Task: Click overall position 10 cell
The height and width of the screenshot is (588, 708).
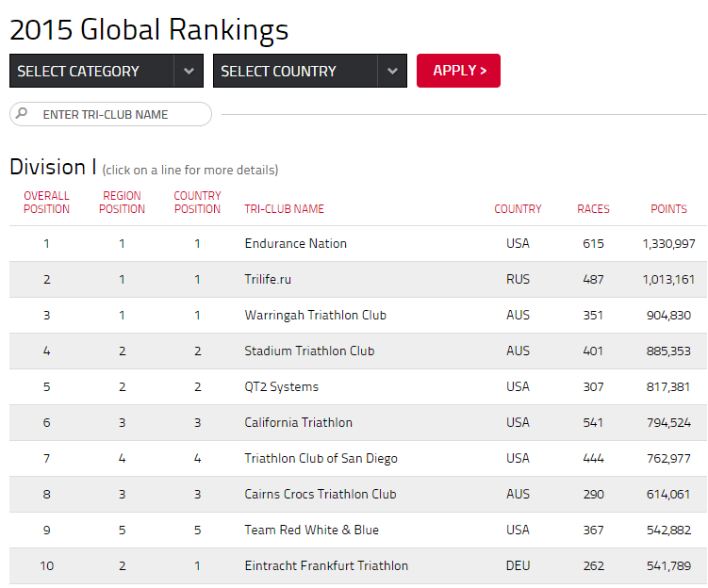Action: [x=46, y=566]
